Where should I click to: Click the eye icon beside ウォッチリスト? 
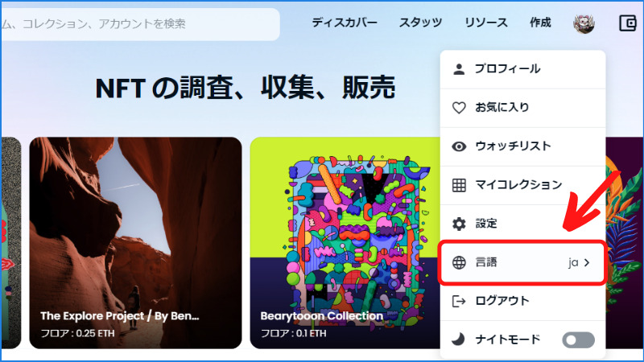pos(459,146)
